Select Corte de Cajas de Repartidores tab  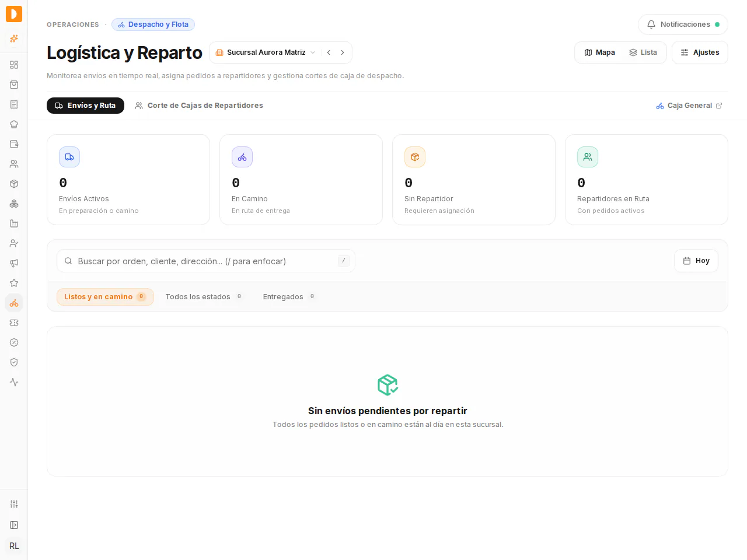pyautogui.click(x=199, y=106)
